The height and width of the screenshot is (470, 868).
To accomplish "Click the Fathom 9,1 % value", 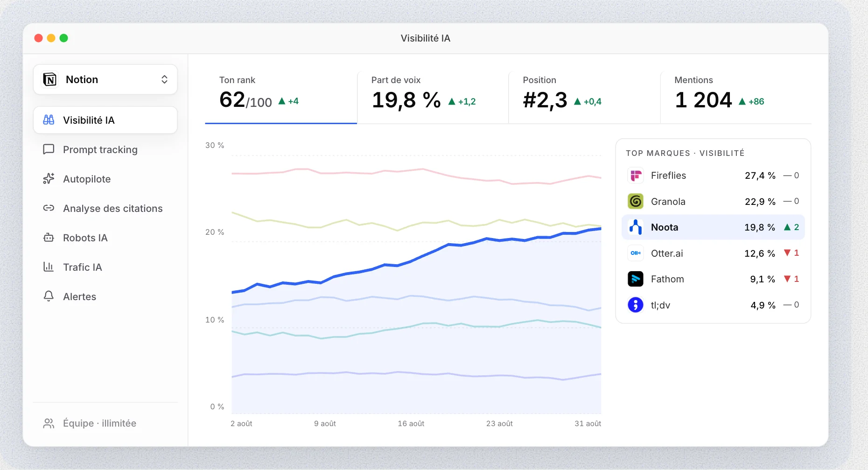I will tap(763, 279).
